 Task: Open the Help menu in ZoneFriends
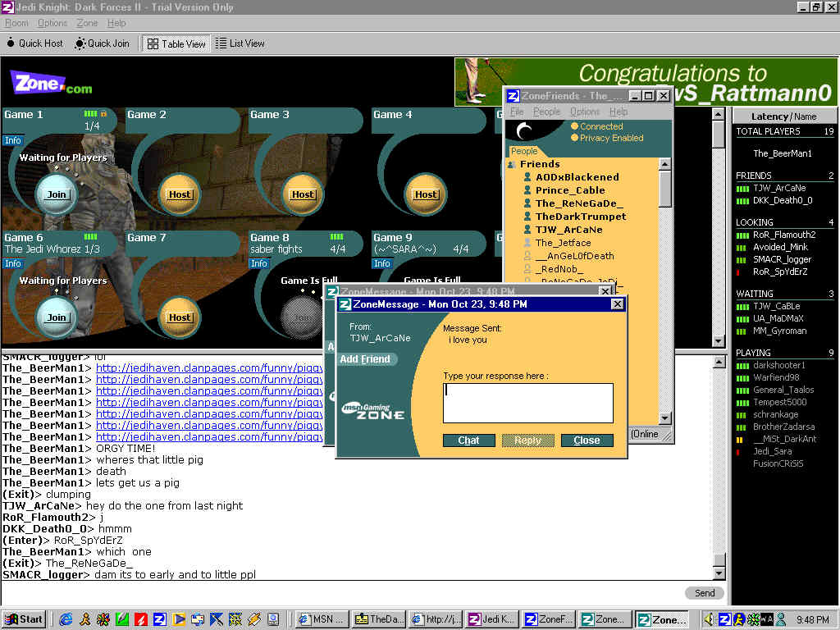(x=619, y=112)
